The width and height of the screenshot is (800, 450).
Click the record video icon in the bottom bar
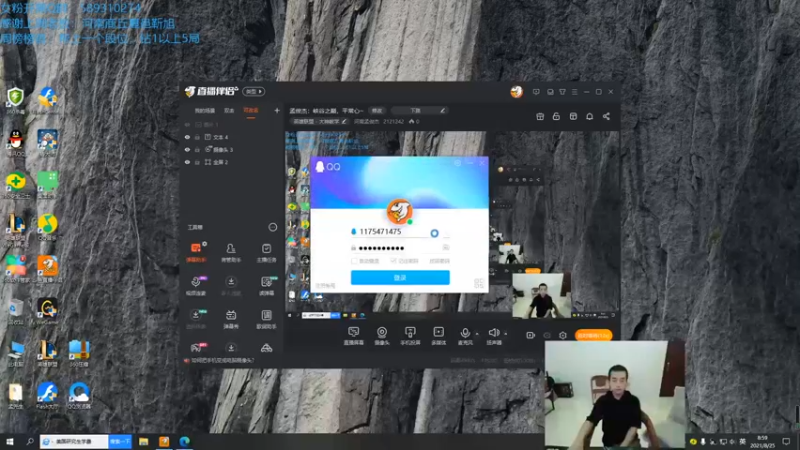tap(530, 335)
